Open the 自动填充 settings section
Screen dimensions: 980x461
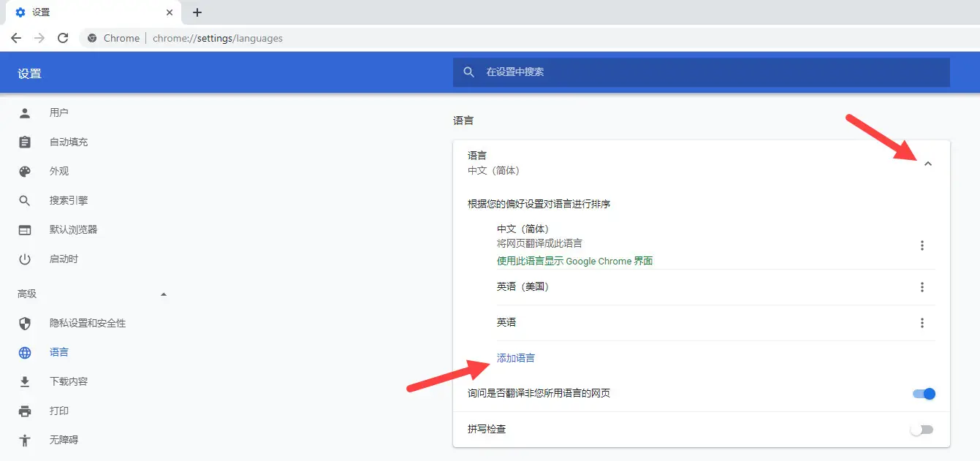pyautogui.click(x=69, y=142)
